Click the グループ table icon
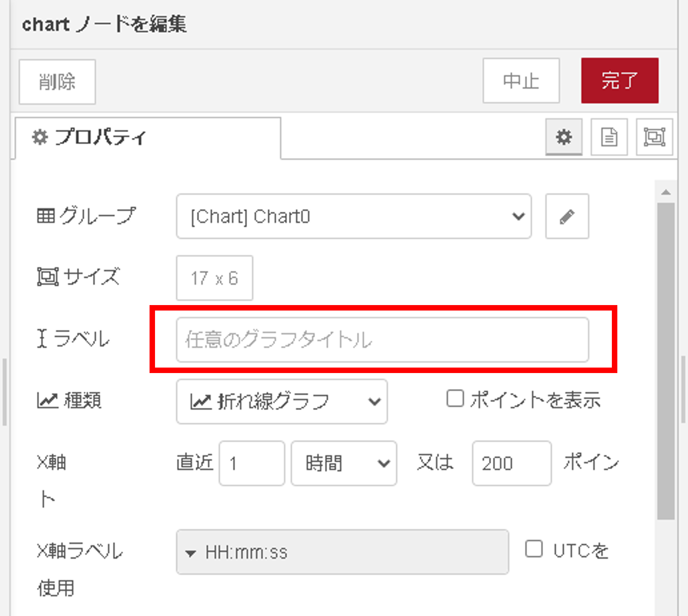Image resolution: width=688 pixels, height=616 pixels. [x=46, y=216]
